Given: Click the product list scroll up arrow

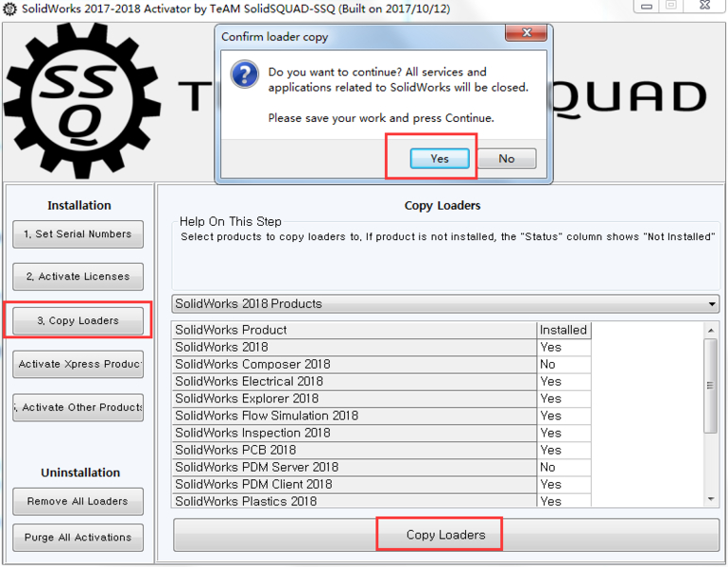Looking at the screenshot, I should point(710,331).
